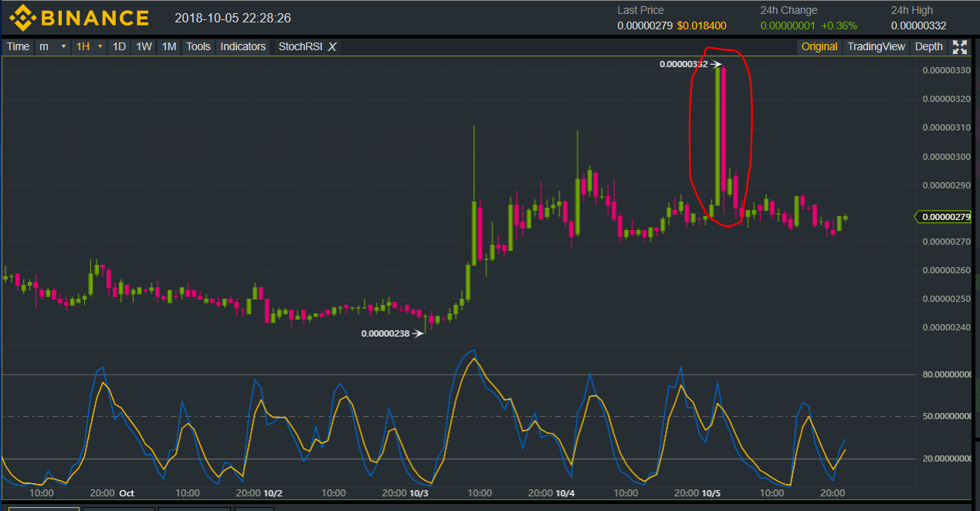This screenshot has height=511, width=980.
Task: Click the Binance logo
Action: [79, 17]
